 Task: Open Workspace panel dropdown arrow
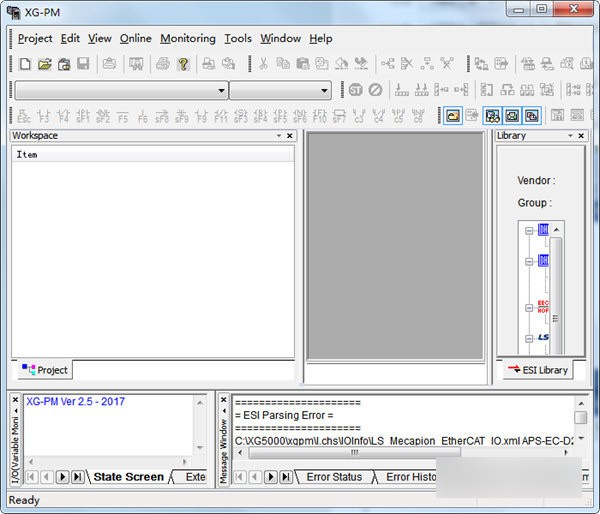(279, 136)
